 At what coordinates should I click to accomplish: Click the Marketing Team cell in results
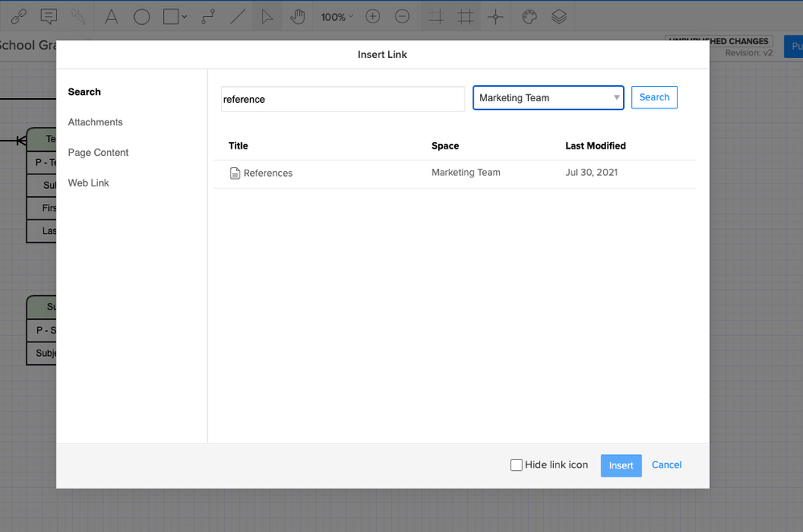pyautogui.click(x=466, y=173)
